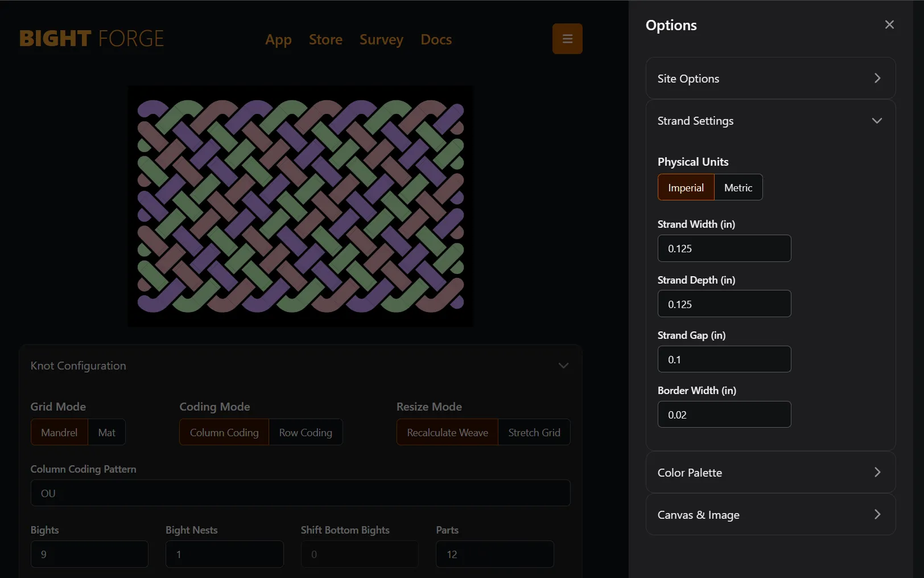Switch physical units to Metric

coord(738,187)
